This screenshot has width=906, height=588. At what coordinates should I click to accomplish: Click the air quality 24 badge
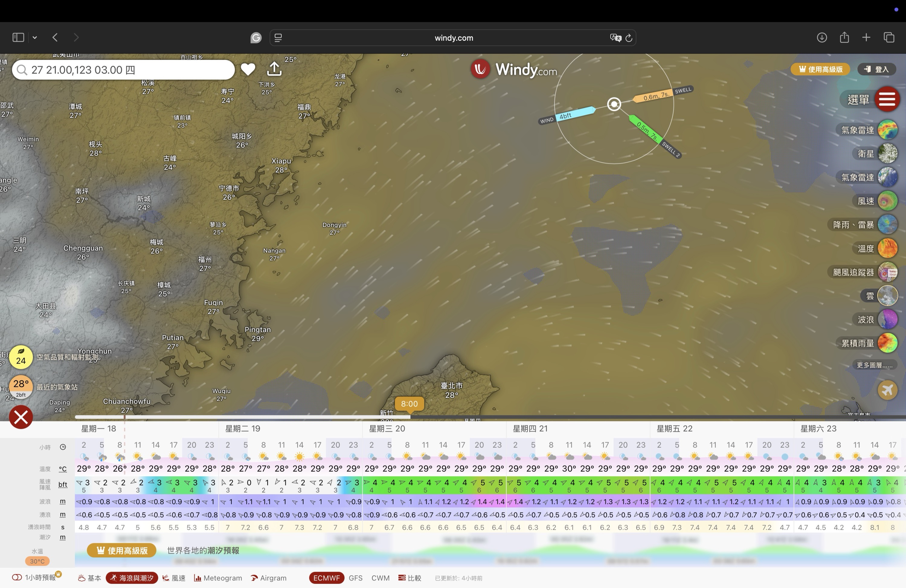[x=21, y=357]
